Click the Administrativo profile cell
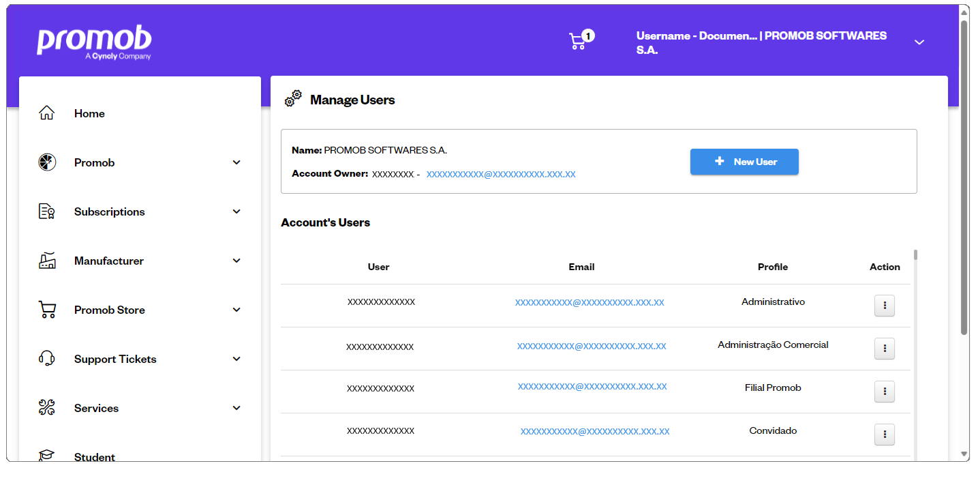Image resolution: width=980 pixels, height=483 pixels. tap(773, 302)
